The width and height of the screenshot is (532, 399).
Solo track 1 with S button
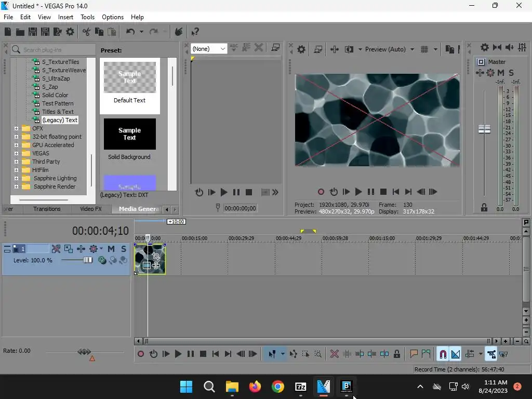124,249
